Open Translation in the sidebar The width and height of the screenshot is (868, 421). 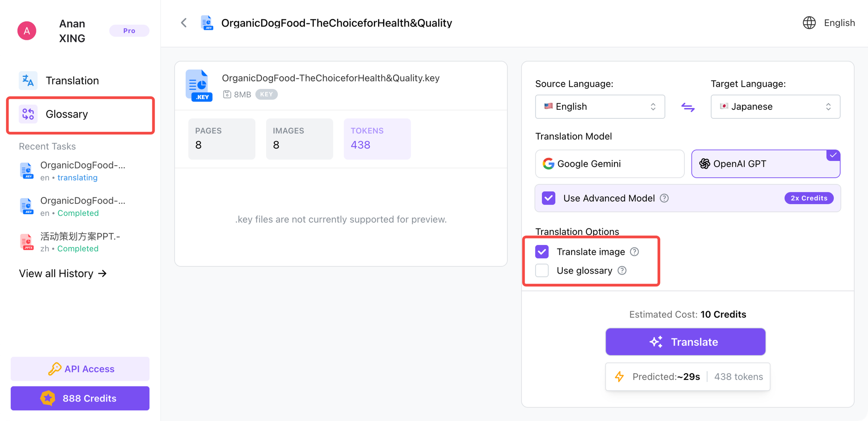point(72,81)
